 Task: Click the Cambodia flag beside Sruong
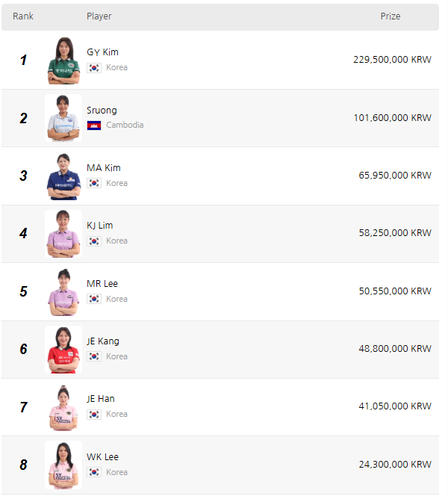click(x=94, y=125)
